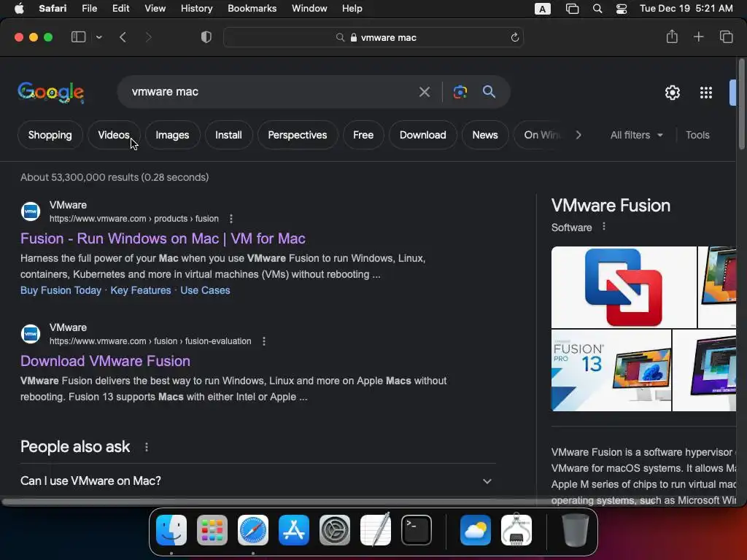
Task: Open TextEdit from the Dock
Action: tap(376, 530)
